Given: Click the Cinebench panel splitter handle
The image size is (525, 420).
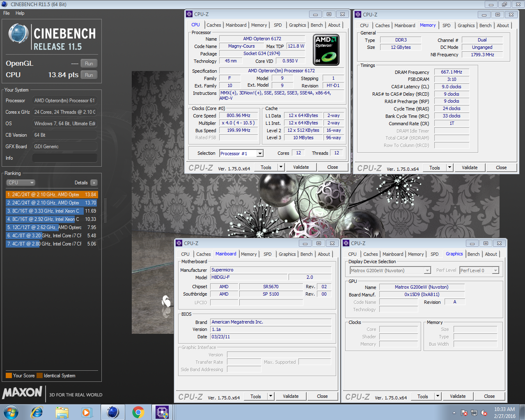Looking at the screenshot, I should click(105, 211).
